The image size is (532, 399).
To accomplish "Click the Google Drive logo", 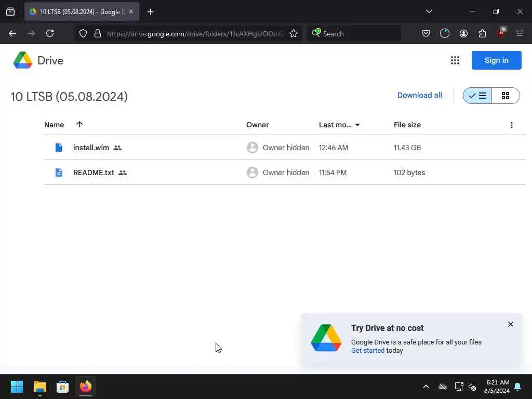I will tap(23, 60).
